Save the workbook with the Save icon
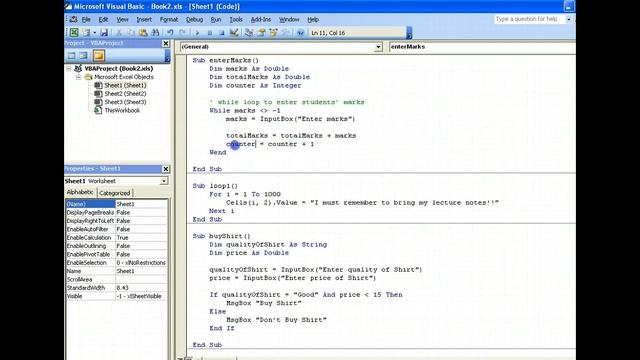This screenshot has height=360, width=640. pos(104,33)
